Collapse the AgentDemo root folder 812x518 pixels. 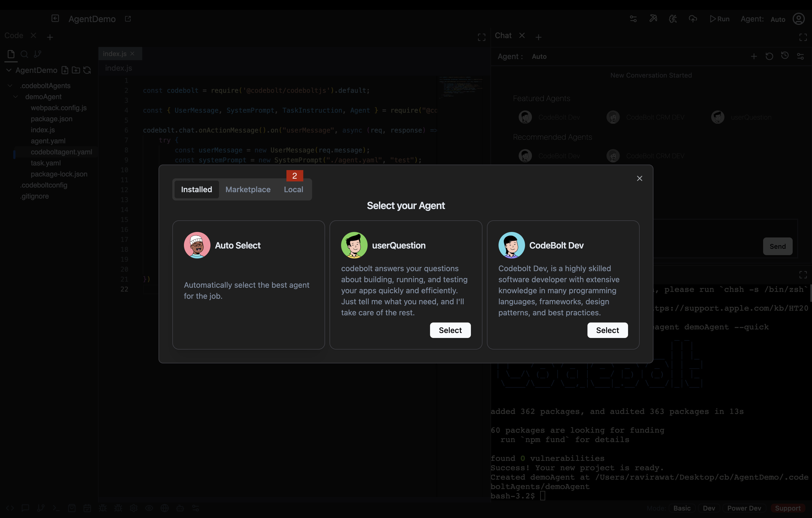pyautogui.click(x=9, y=70)
